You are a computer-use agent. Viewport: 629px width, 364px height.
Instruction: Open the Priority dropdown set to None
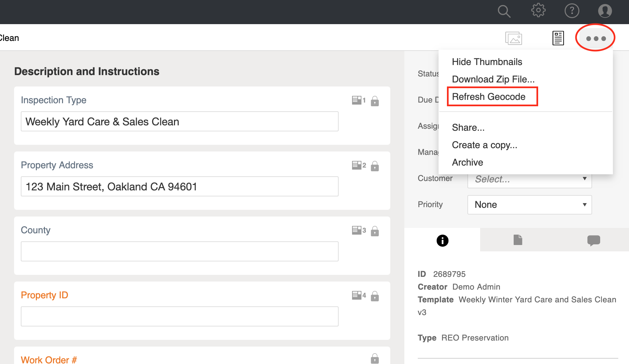coord(529,204)
